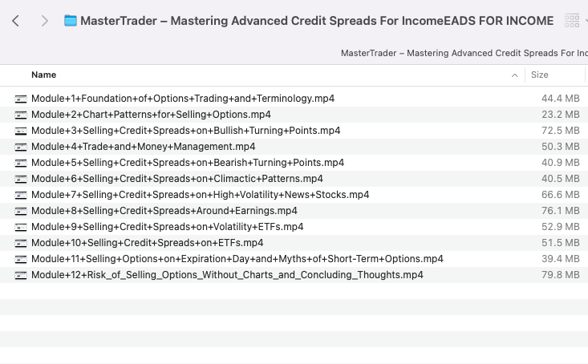The width and height of the screenshot is (588, 364).
Task: Click the 44.4 MB size value
Action: (561, 99)
